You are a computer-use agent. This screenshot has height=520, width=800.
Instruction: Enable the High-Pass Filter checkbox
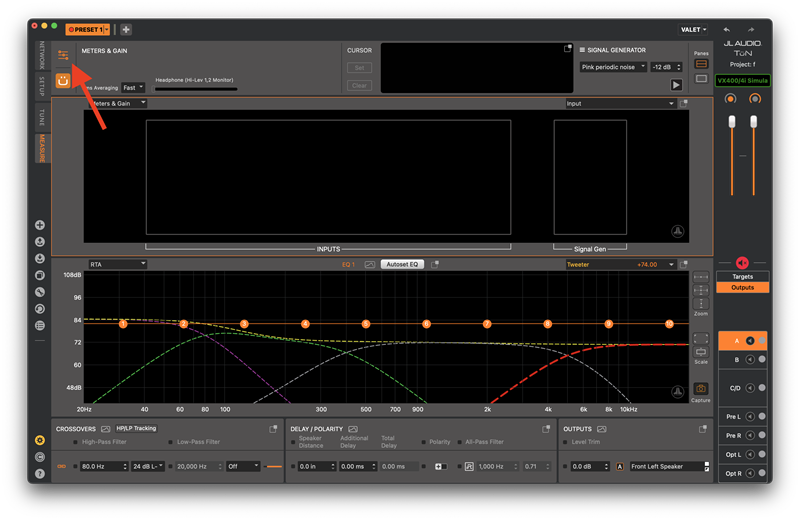click(x=76, y=442)
